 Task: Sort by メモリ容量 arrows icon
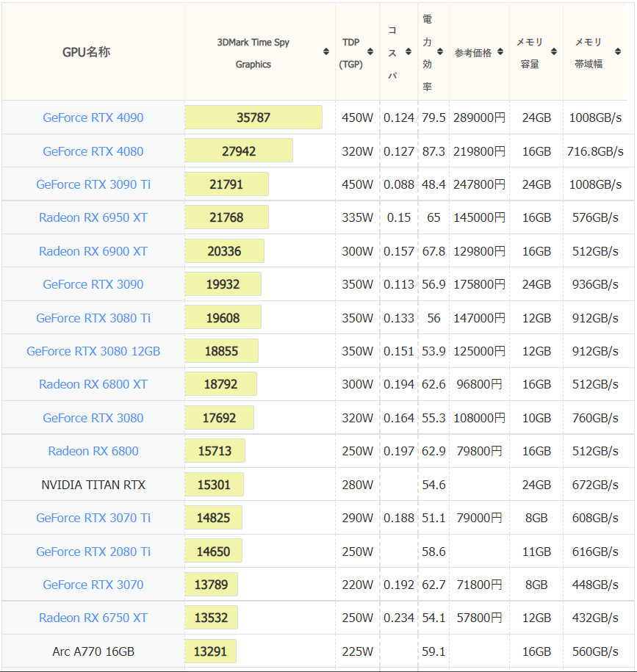554,52
